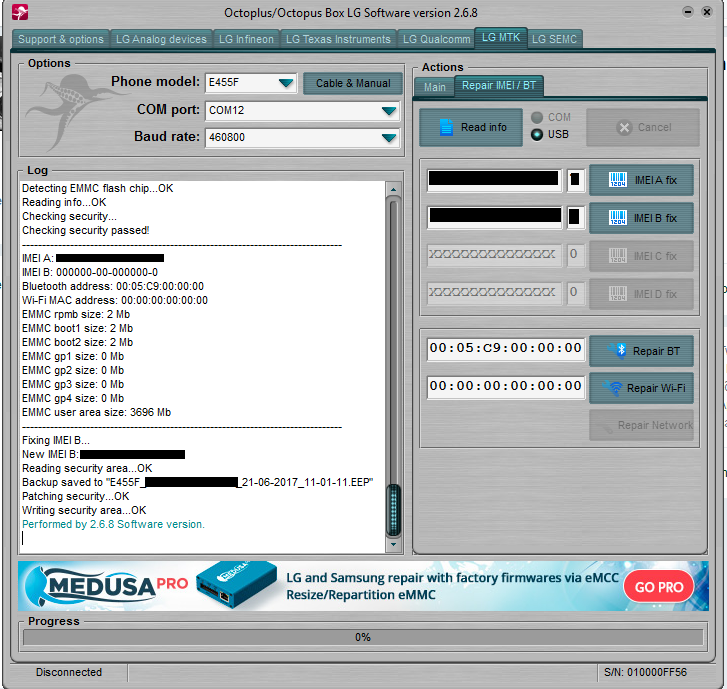Click the IMEI A fix barcode icon
Screen dimensions: 727x689
click(x=618, y=180)
